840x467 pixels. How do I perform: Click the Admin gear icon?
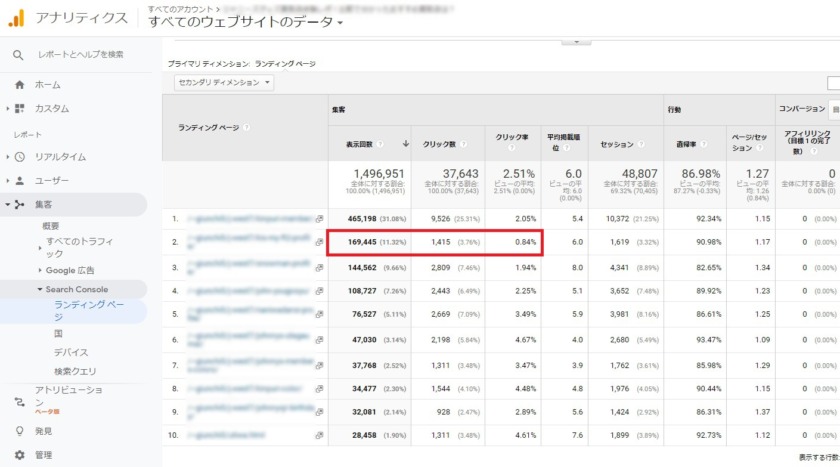[x=20, y=455]
